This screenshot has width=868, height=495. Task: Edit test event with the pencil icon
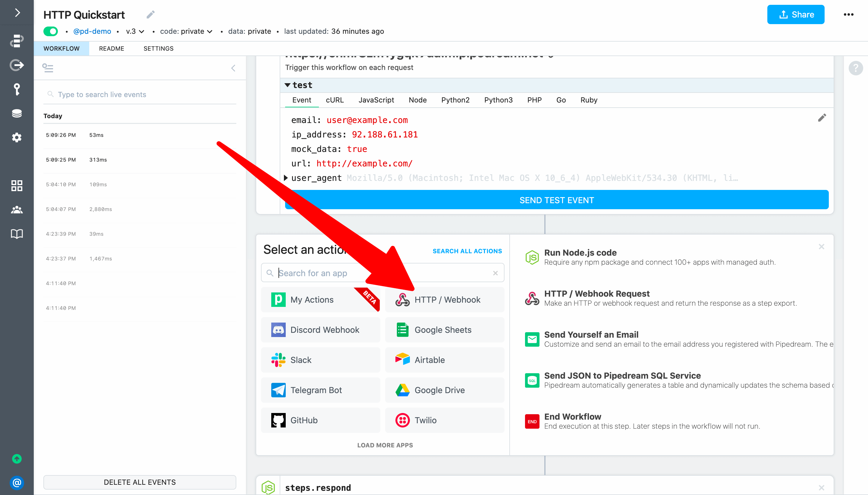click(x=822, y=118)
